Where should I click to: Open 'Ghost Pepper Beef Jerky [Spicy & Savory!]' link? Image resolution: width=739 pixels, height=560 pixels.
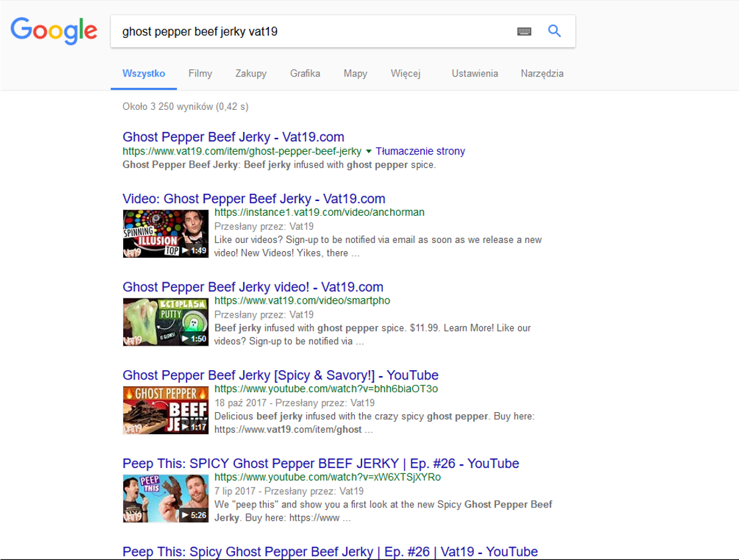(x=280, y=376)
